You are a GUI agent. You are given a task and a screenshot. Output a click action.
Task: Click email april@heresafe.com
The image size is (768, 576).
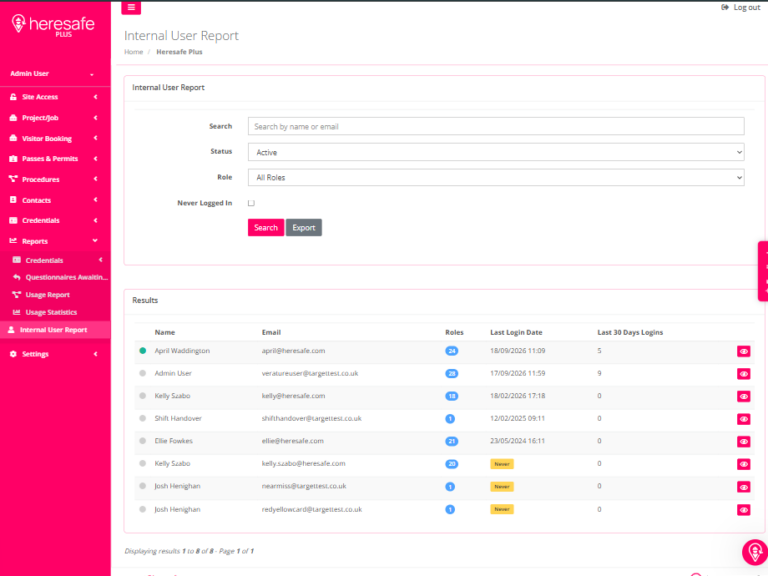point(293,351)
